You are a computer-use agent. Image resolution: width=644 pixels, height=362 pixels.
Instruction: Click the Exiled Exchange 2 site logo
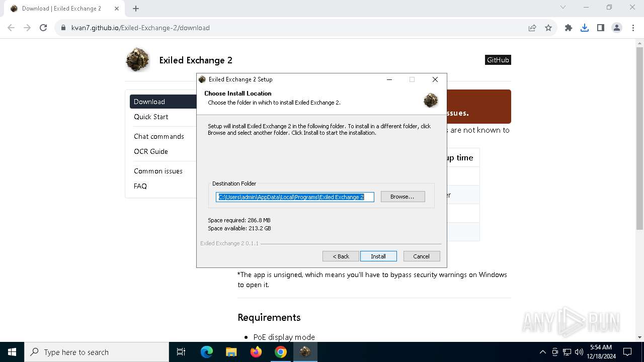pyautogui.click(x=137, y=59)
